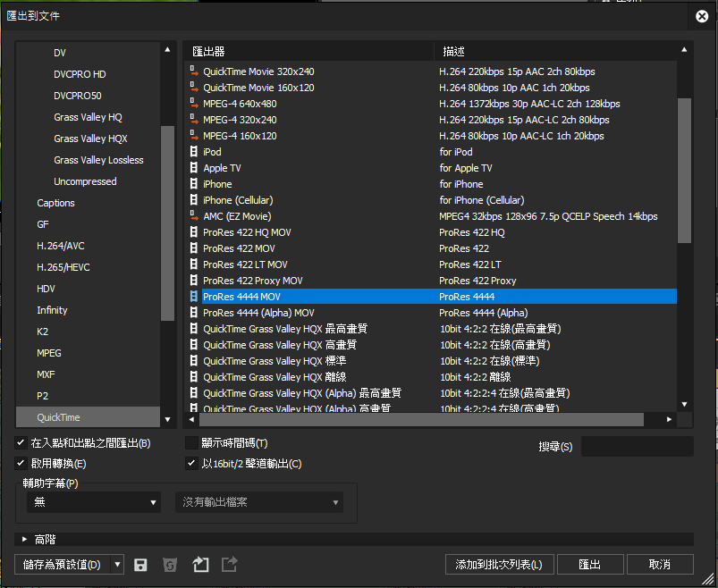718x588 pixels.
Task: Click horizontal scrollbar right arrow
Action: point(669,419)
